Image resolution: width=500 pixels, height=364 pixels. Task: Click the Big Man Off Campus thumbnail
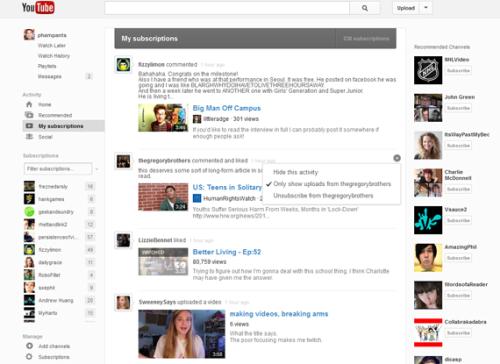tap(163, 118)
